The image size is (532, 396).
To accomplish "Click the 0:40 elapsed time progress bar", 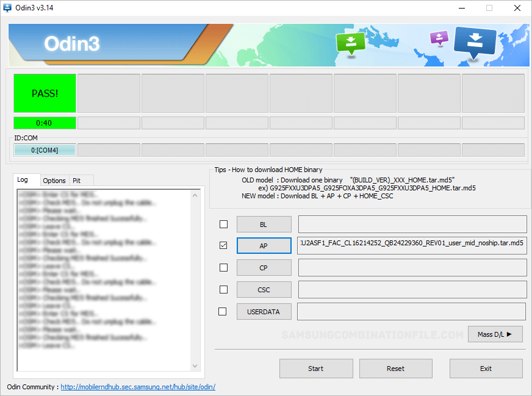I will click(45, 123).
